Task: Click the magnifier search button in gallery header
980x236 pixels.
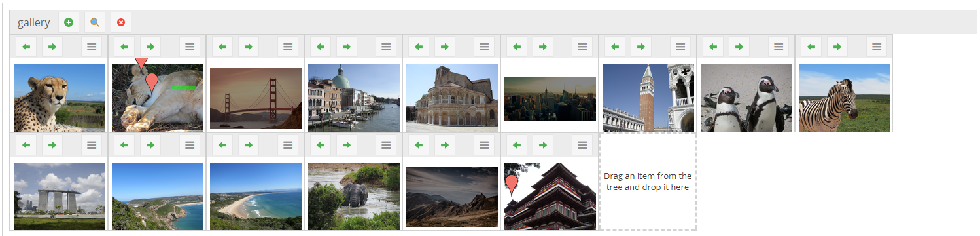Action: pyautogui.click(x=95, y=22)
